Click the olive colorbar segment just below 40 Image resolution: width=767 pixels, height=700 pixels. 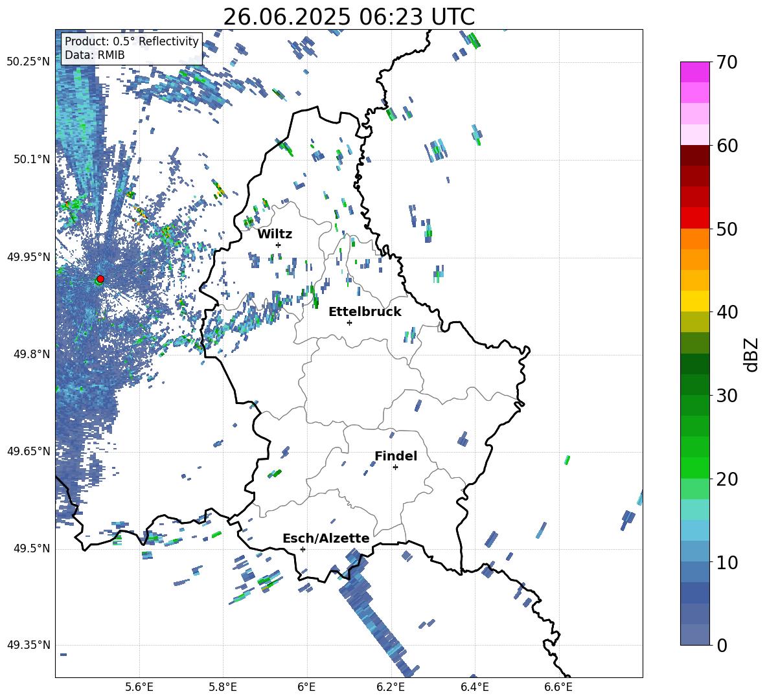point(694,322)
